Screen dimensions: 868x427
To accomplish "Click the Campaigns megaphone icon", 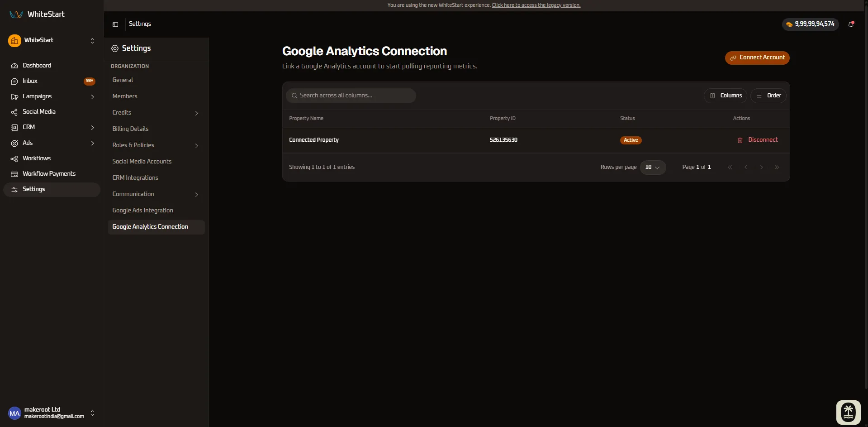I will coord(14,96).
